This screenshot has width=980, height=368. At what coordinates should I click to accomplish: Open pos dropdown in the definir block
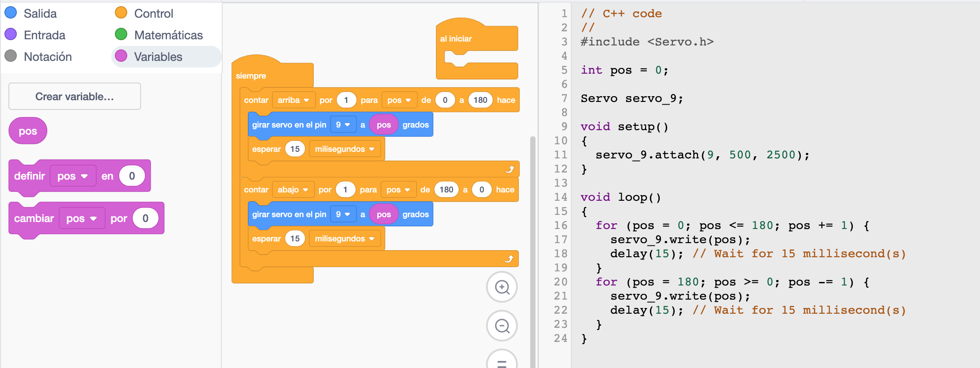(x=72, y=176)
